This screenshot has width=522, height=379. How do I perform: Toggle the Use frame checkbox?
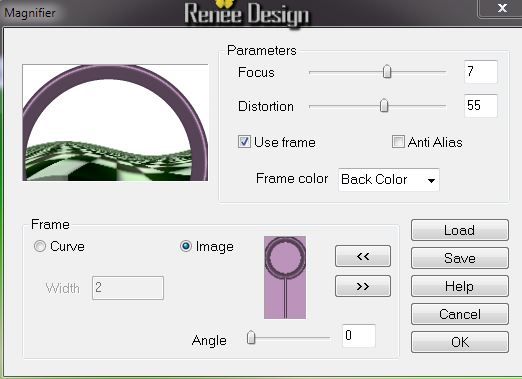[244, 142]
